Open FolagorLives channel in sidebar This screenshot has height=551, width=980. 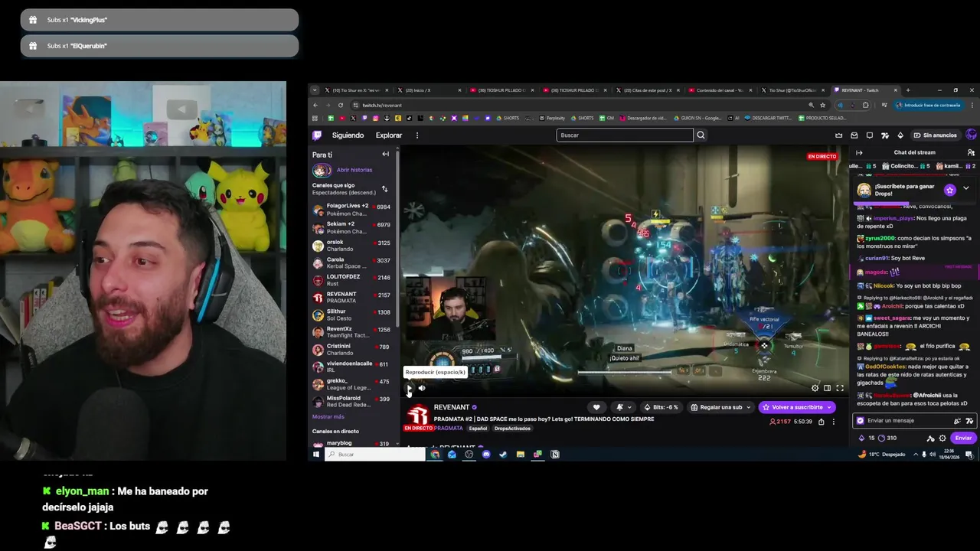click(352, 209)
